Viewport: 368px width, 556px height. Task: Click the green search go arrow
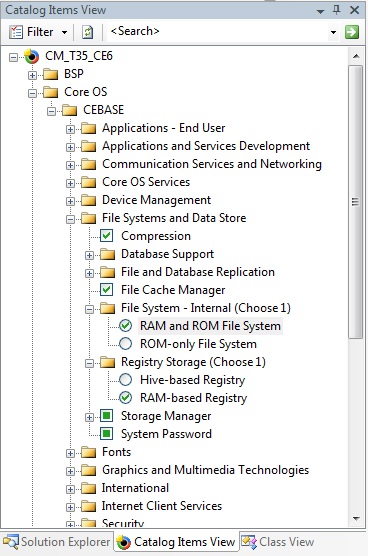[352, 32]
